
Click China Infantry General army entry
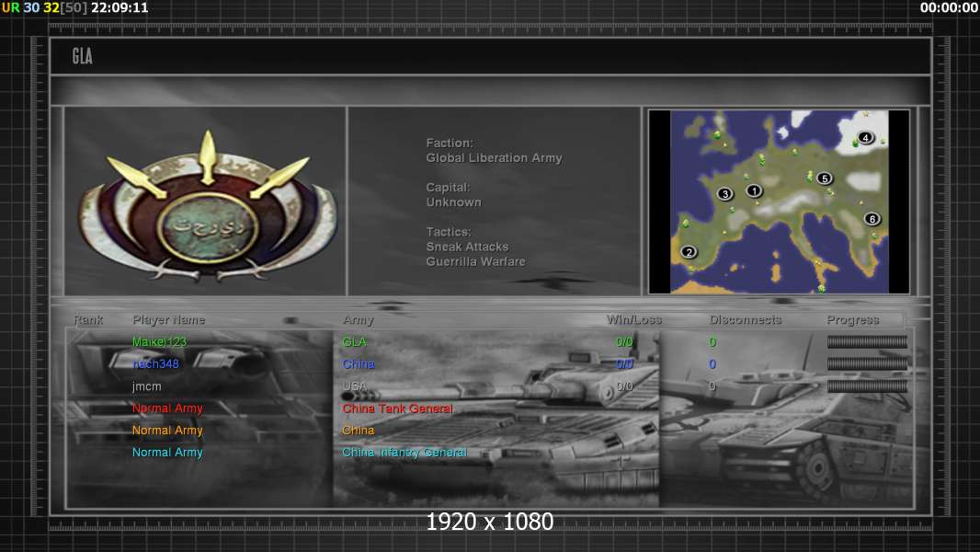pyautogui.click(x=405, y=452)
